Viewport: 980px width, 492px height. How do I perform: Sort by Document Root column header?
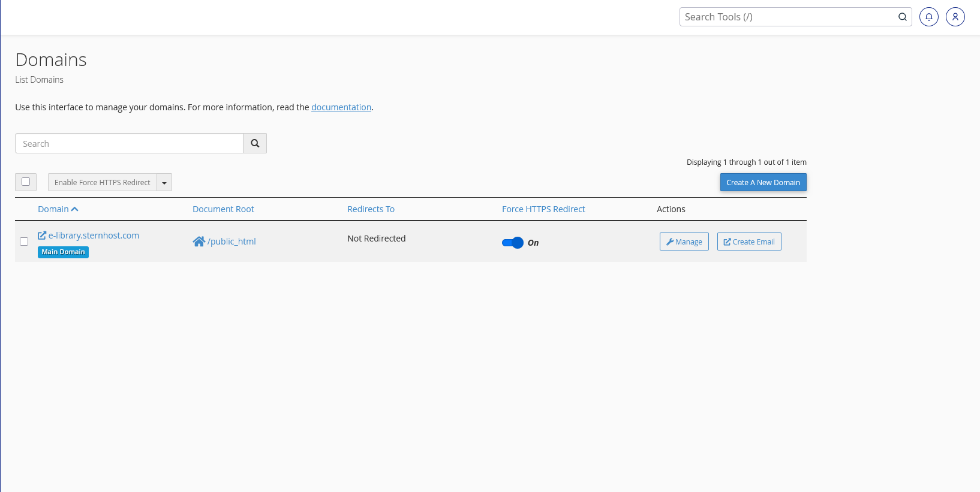click(223, 209)
